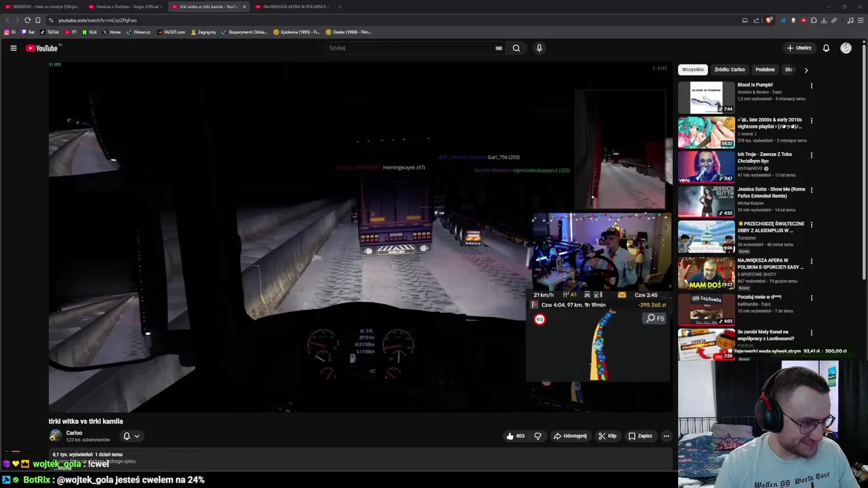
Task: Open NAJWIĘKSZA AFERA W POLSKIM E-SPORCIE thumbnail
Action: [x=706, y=273]
